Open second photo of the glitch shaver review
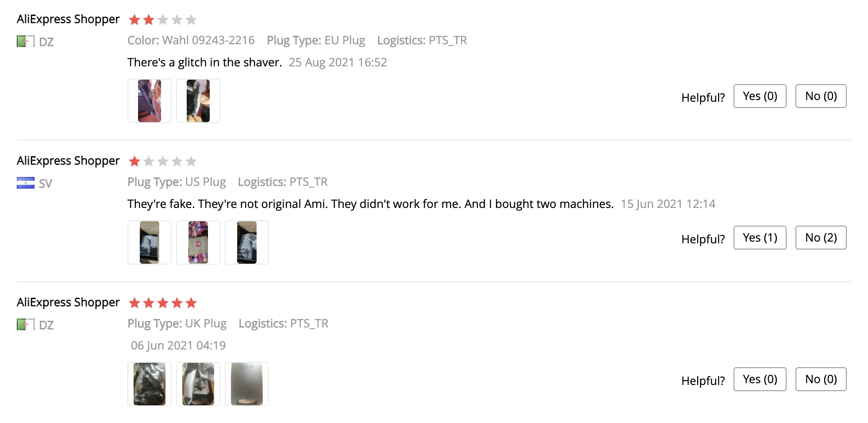 click(x=198, y=101)
